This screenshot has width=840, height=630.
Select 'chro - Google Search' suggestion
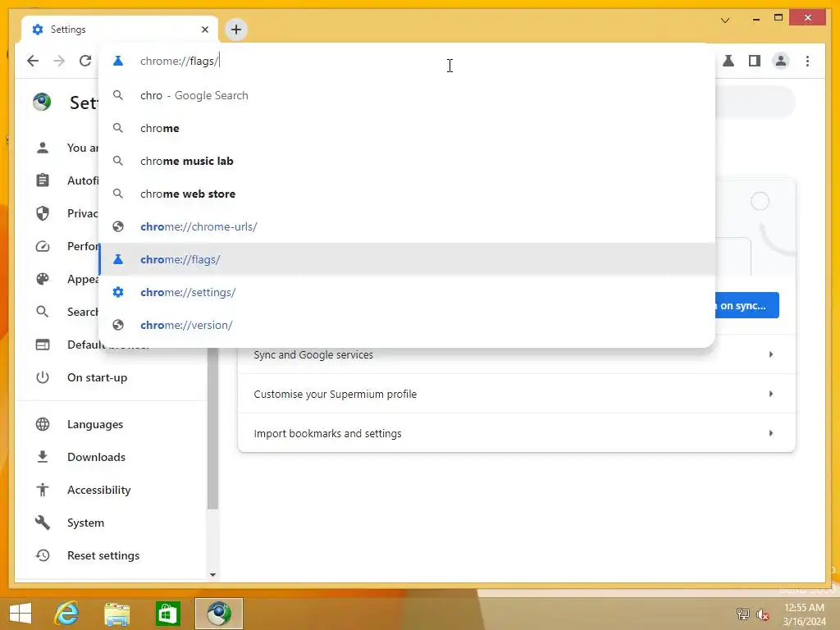(407, 95)
